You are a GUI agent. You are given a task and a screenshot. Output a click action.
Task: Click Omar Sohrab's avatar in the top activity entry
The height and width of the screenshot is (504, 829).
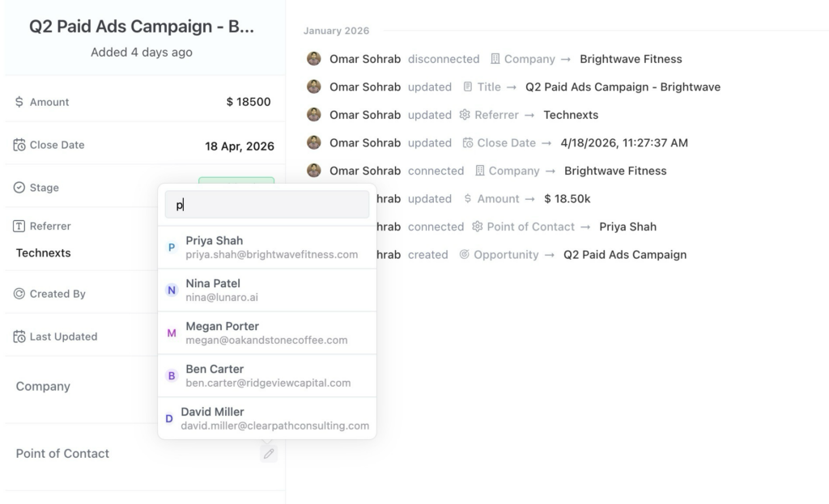(314, 59)
